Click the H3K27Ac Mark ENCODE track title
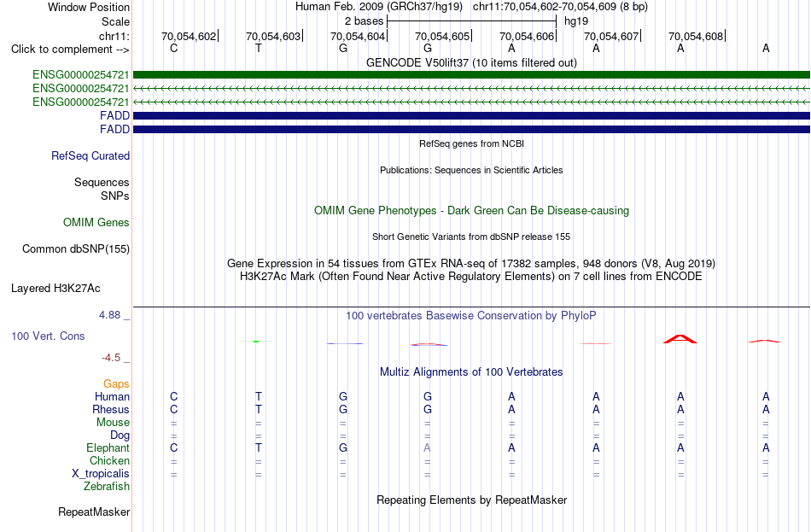This screenshot has height=532, width=811. (471, 277)
